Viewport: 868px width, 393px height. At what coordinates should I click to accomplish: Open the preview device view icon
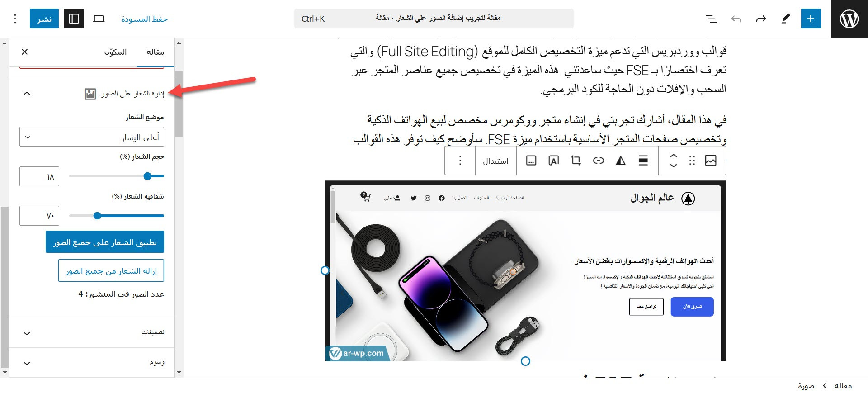tap(99, 19)
